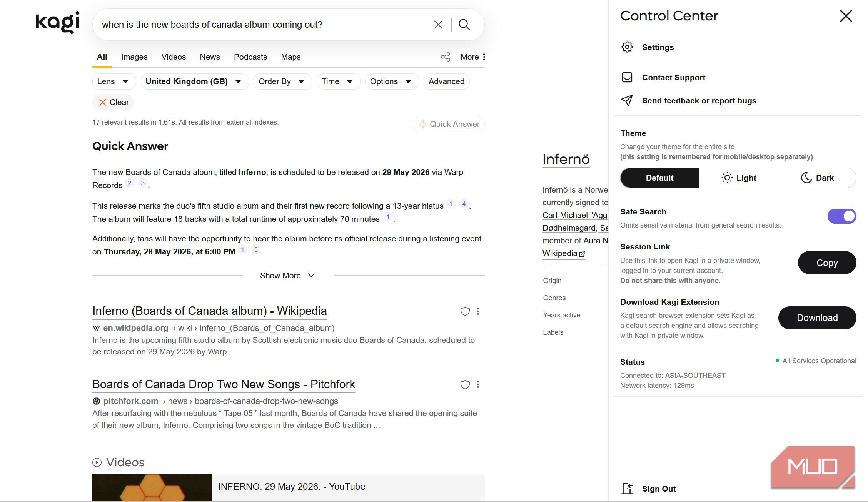Click the INFERNO YouTube video thumbnail
868x502 pixels.
pyautogui.click(x=152, y=487)
